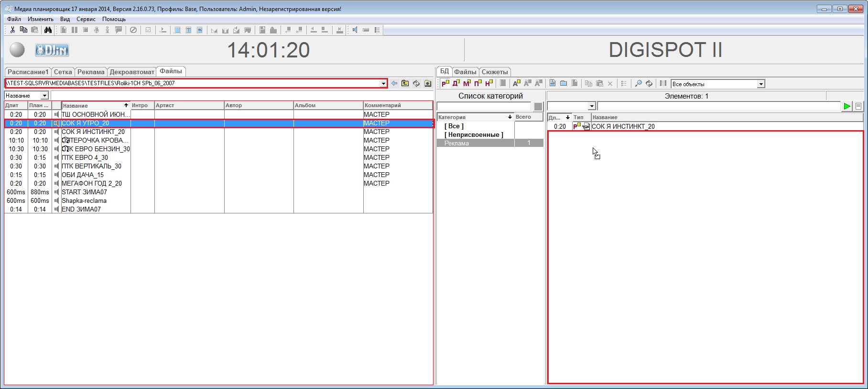Image resolution: width=868 pixels, height=389 pixels.
Task: Select the '[ Все ]' category
Action: pyautogui.click(x=454, y=126)
